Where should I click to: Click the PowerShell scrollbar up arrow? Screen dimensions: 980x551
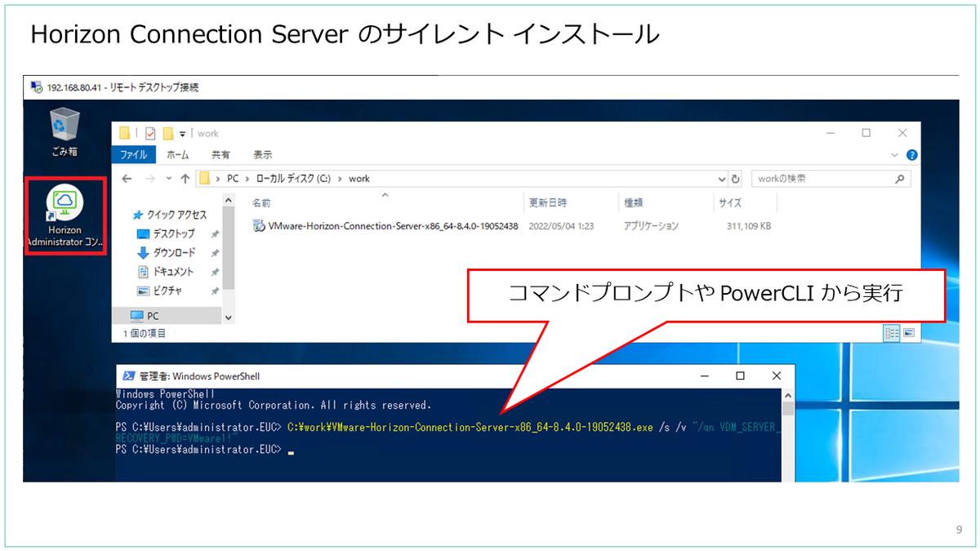point(787,395)
